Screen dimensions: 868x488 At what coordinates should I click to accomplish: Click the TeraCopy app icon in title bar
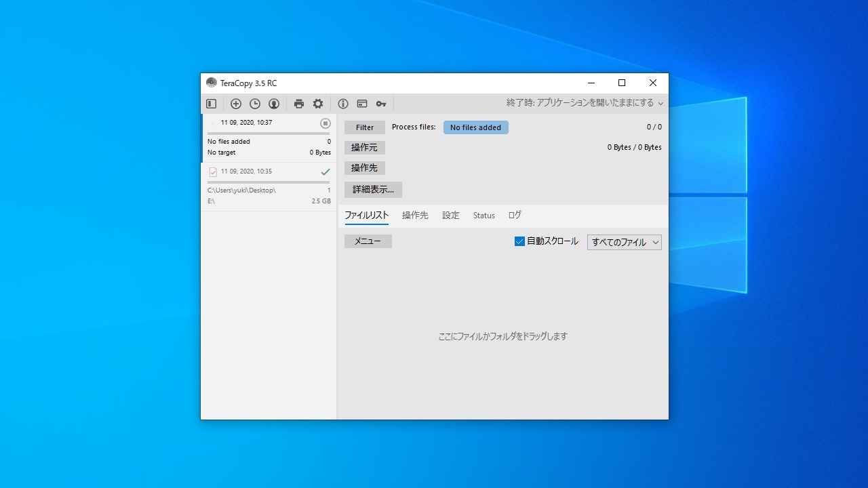point(212,83)
